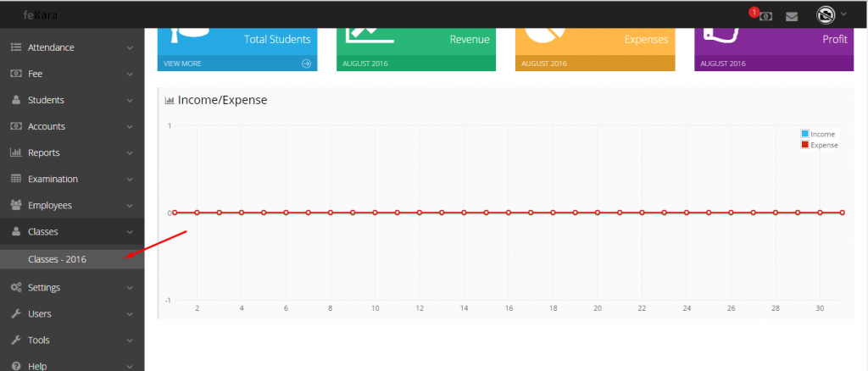Image resolution: width=868 pixels, height=371 pixels.
Task: Click the Settings gears icon
Action: (x=16, y=287)
